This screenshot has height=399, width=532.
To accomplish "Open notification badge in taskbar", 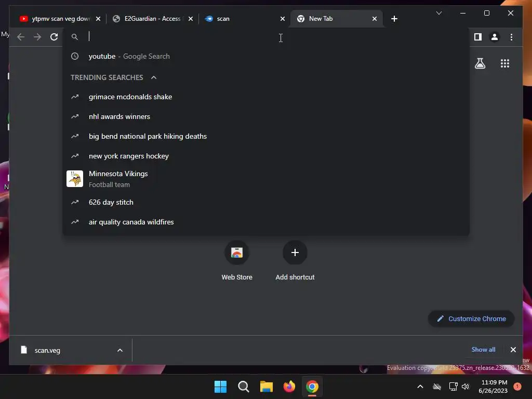I will 517,387.
